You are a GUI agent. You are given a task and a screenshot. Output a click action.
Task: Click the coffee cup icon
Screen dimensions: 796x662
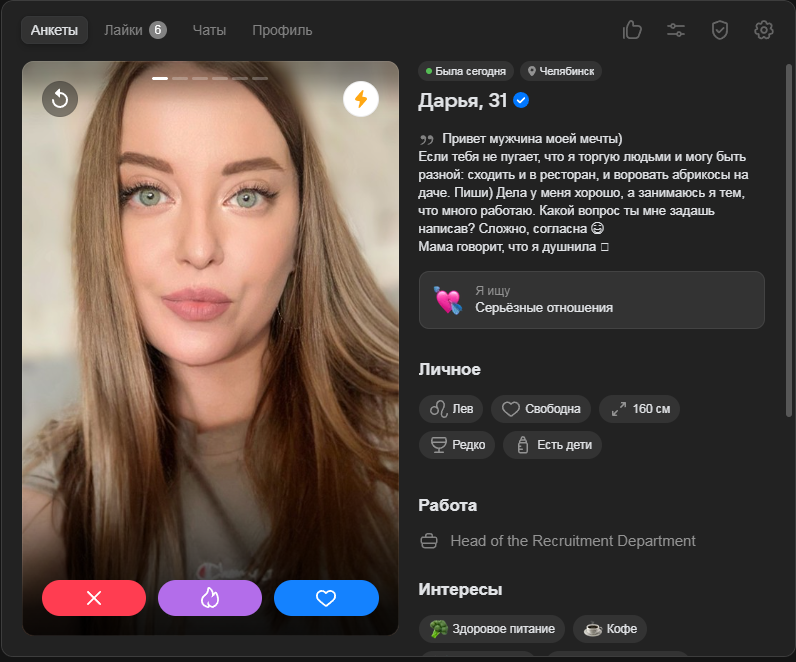click(x=592, y=629)
